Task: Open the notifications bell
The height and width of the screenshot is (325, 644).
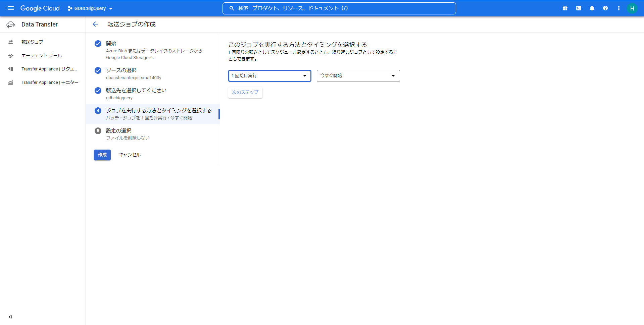Action: [592, 8]
